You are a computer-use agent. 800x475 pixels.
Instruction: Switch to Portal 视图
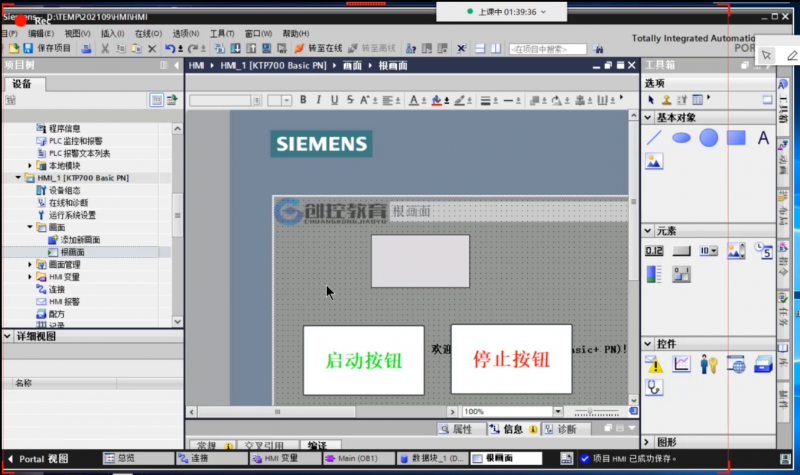point(38,459)
